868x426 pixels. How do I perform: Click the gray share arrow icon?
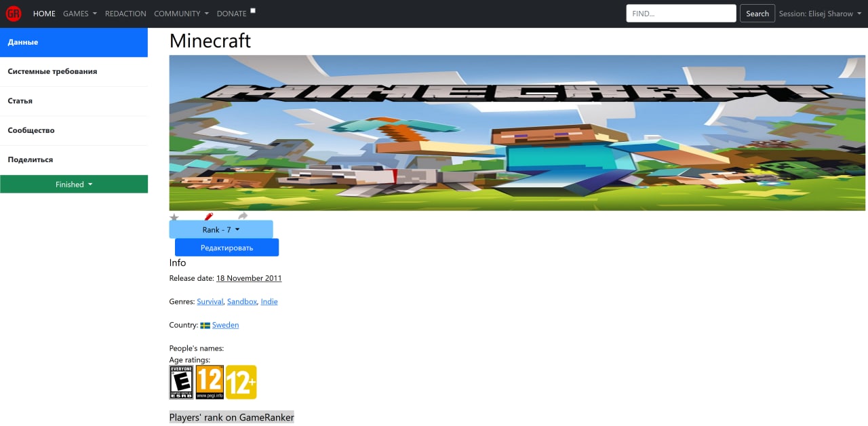[x=243, y=216]
